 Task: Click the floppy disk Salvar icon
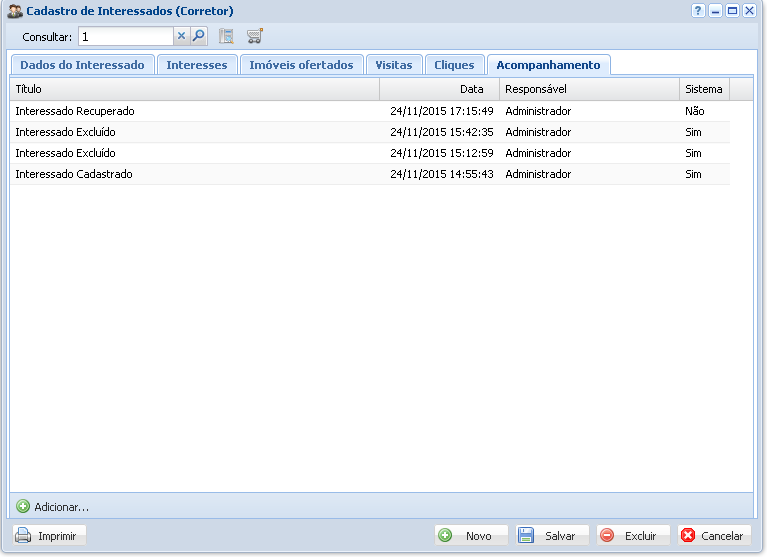click(526, 536)
